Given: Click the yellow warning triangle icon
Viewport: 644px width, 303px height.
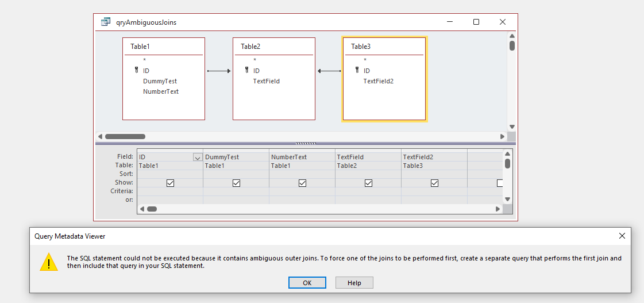Looking at the screenshot, I should [x=49, y=262].
